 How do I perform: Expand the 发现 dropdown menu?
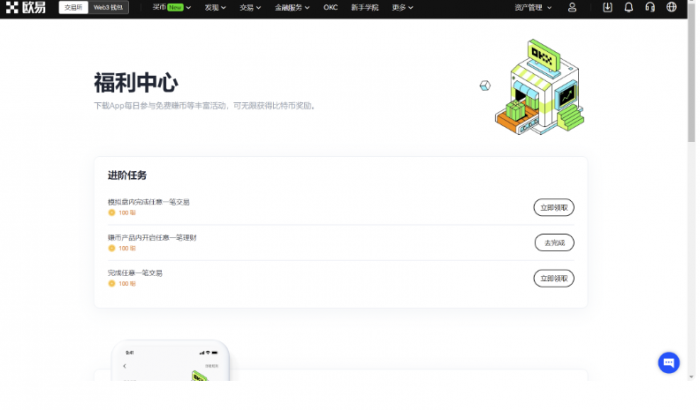pos(214,7)
